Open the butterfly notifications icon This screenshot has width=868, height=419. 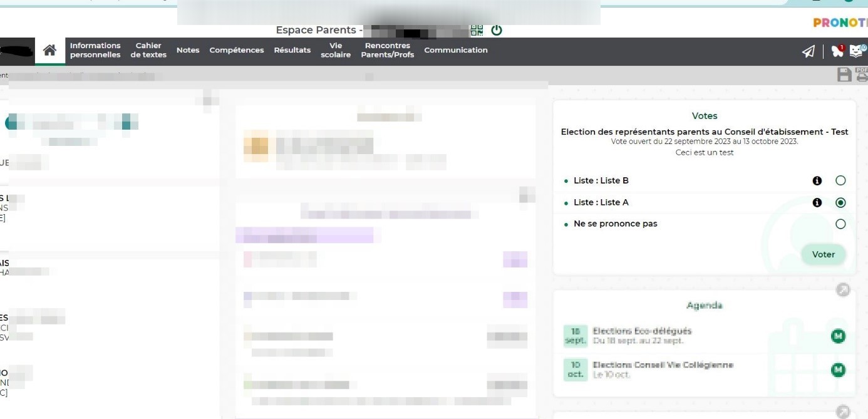click(837, 51)
